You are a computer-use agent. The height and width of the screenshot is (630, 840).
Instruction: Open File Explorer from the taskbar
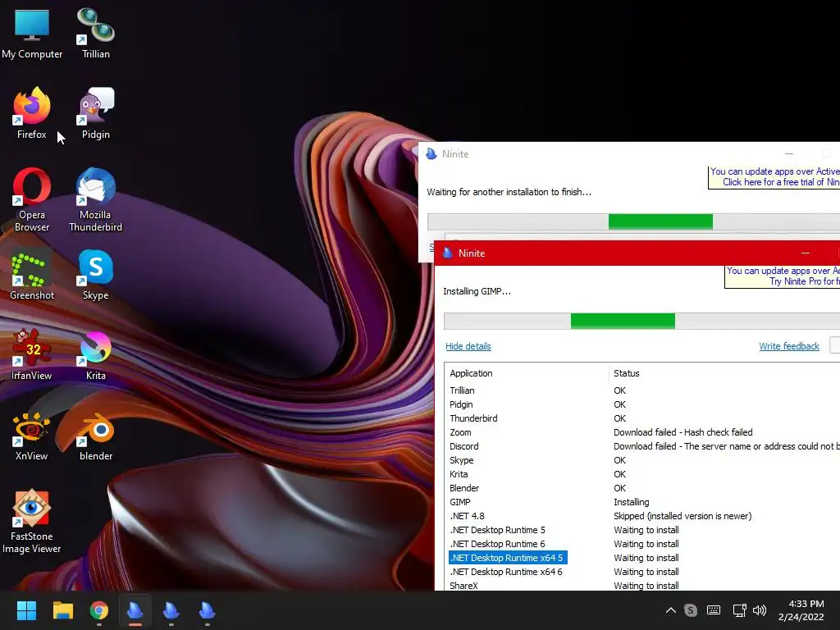[62, 610]
